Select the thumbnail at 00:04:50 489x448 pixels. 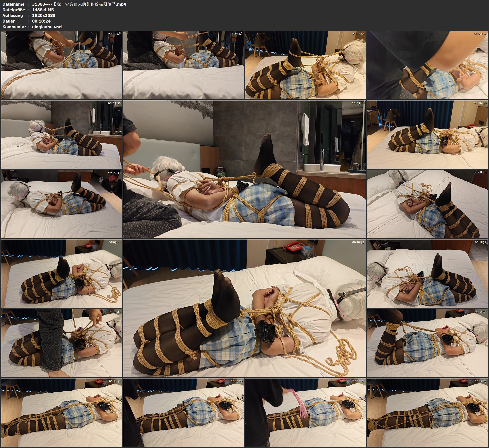point(62,135)
